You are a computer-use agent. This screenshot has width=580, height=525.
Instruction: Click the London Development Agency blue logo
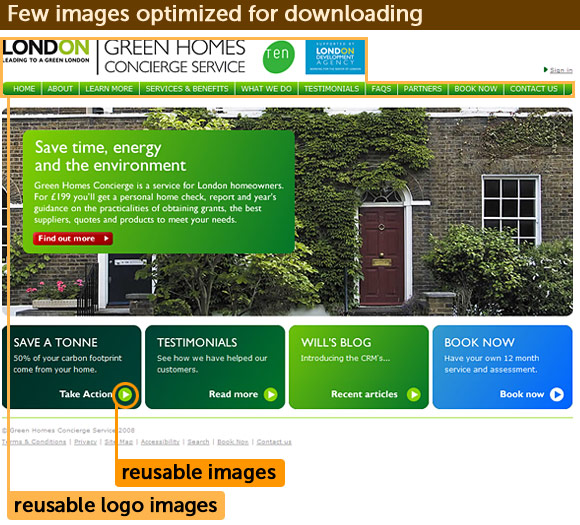pyautogui.click(x=335, y=57)
